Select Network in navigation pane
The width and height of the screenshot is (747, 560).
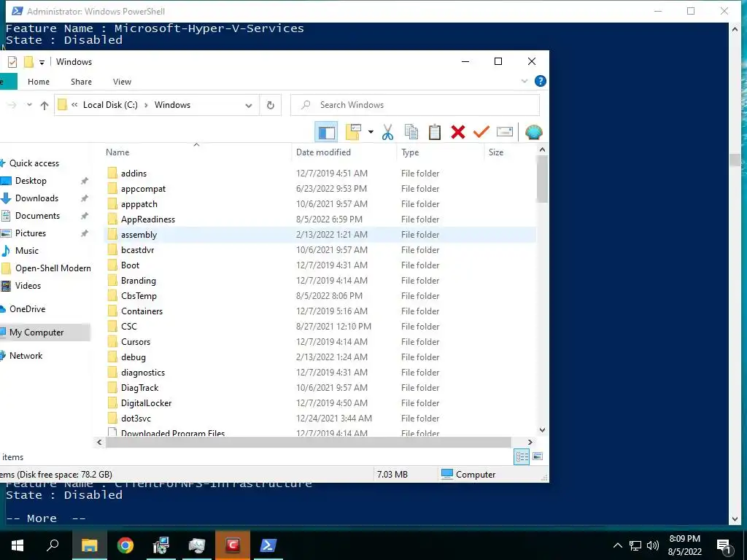pyautogui.click(x=26, y=356)
